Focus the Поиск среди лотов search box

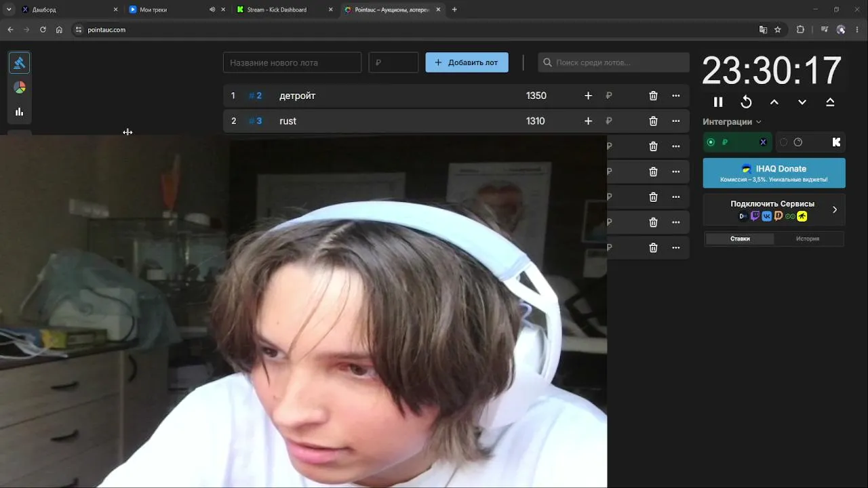pos(614,62)
